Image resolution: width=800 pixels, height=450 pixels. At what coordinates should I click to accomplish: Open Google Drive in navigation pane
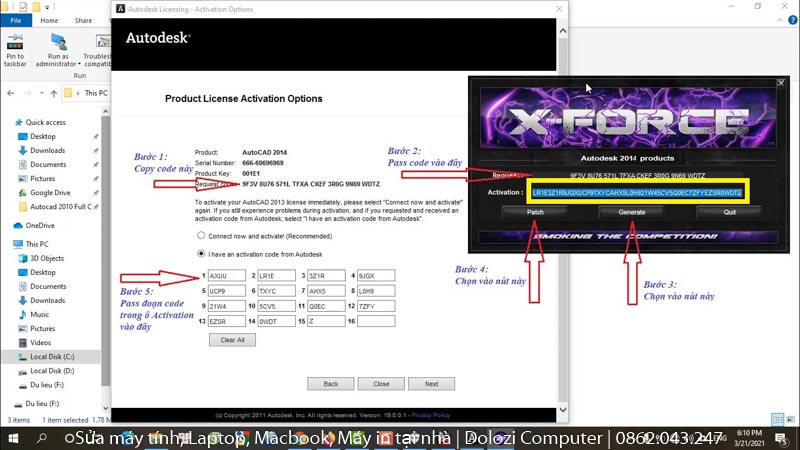(x=50, y=193)
